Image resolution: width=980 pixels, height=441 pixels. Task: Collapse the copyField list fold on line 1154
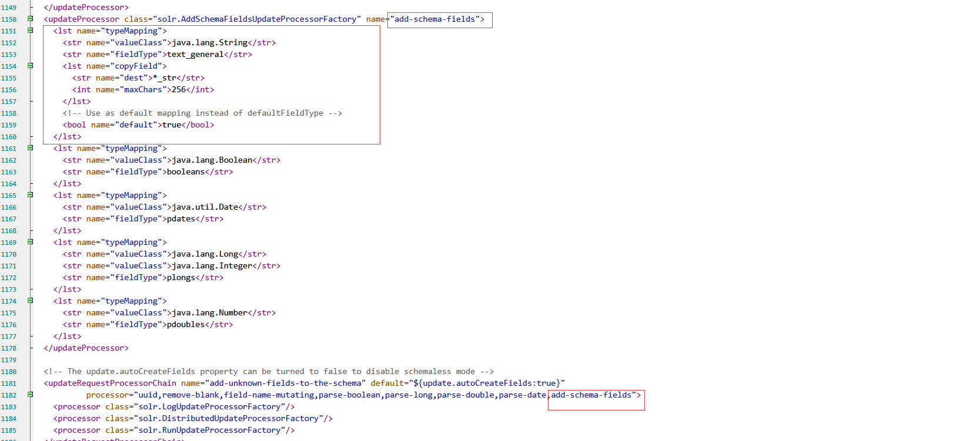[31, 66]
